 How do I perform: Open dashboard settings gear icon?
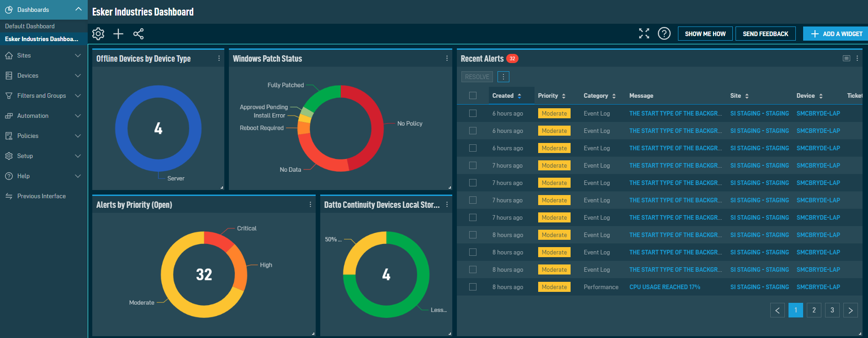pyautogui.click(x=98, y=34)
